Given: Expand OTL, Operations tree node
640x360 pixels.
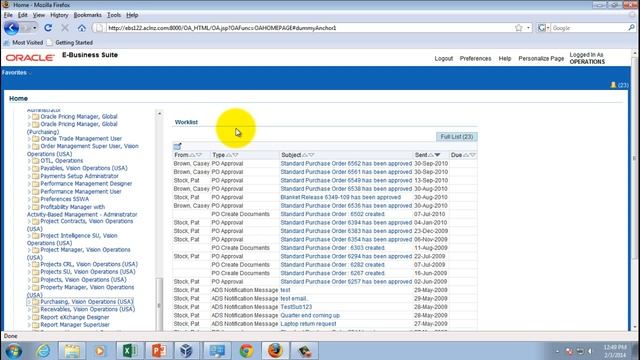Looking at the screenshot, I should pos(29,161).
